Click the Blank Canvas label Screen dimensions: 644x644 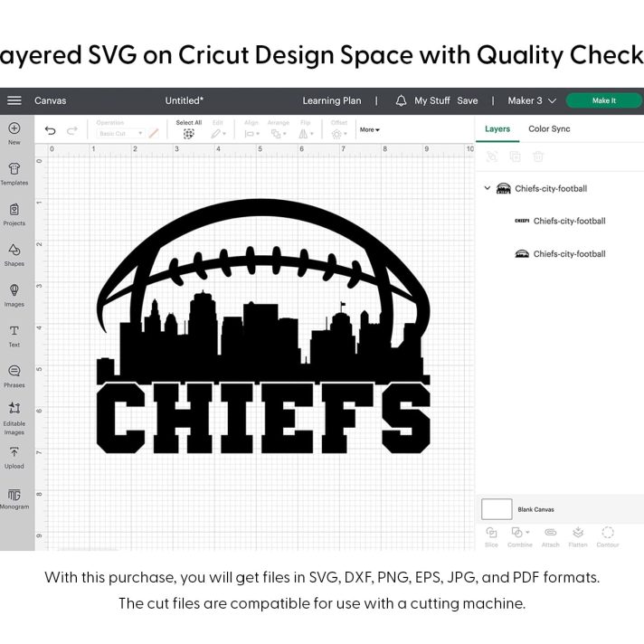coord(535,510)
